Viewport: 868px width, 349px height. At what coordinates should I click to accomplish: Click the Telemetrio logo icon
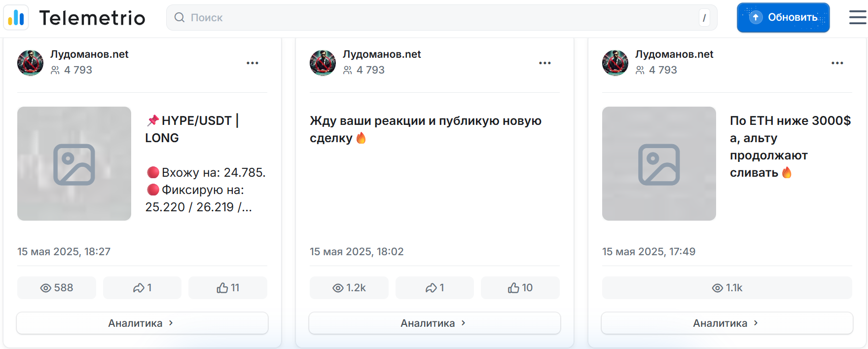pyautogui.click(x=16, y=18)
